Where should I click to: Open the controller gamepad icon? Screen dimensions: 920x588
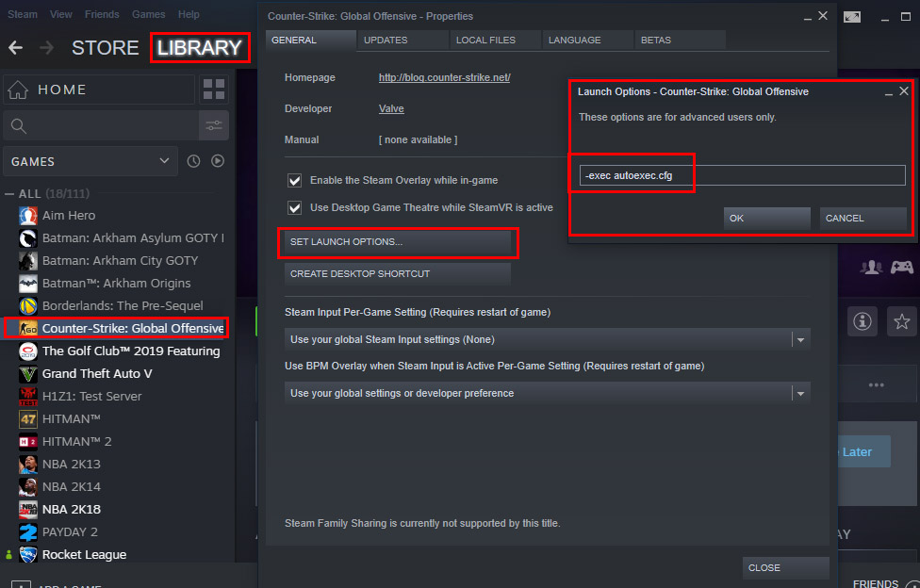click(902, 268)
